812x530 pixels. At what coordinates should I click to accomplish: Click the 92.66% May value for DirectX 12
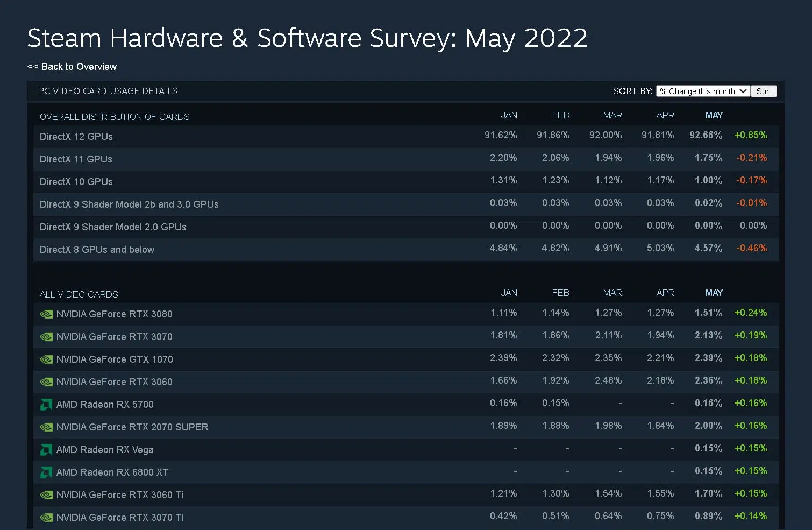(706, 135)
